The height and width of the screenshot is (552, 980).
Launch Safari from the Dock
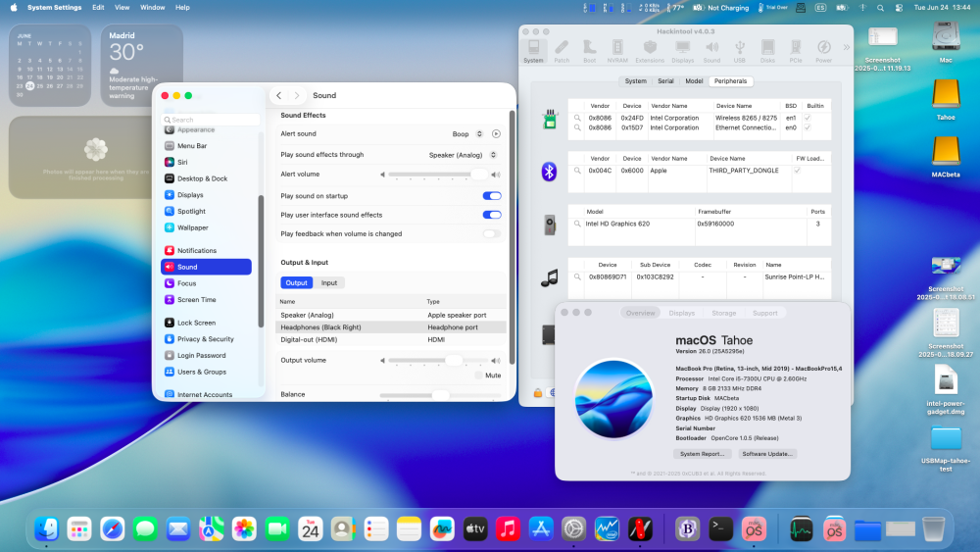coord(113,528)
